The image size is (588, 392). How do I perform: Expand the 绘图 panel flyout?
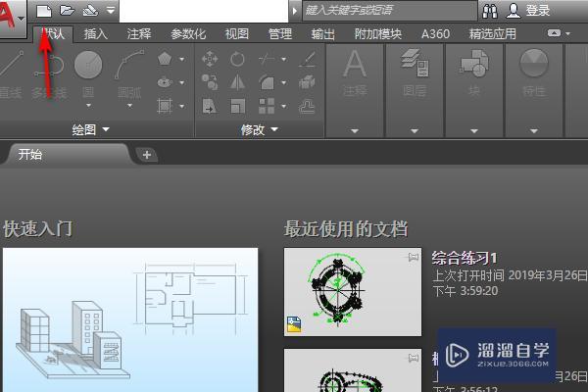pyautogui.click(x=90, y=129)
